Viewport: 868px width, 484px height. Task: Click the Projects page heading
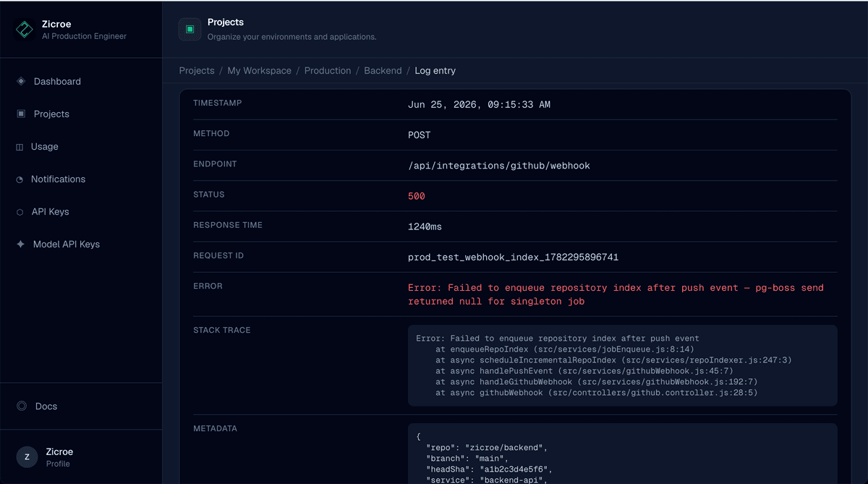pos(226,22)
